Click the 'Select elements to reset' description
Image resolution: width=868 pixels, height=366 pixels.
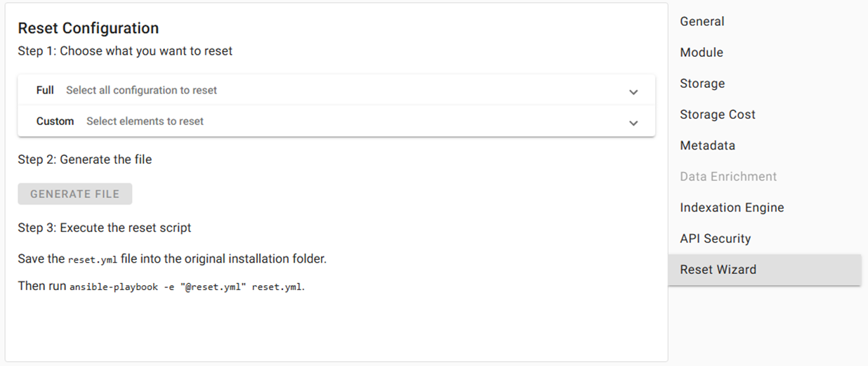[x=145, y=122]
